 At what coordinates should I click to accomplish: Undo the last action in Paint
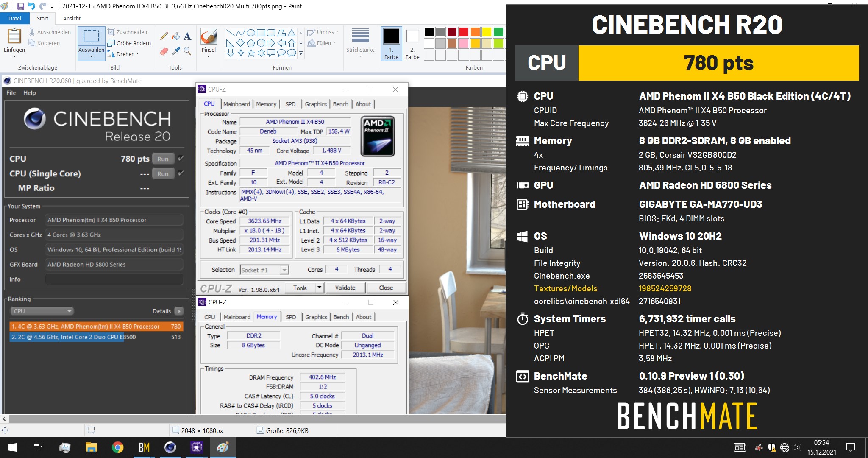tap(31, 6)
